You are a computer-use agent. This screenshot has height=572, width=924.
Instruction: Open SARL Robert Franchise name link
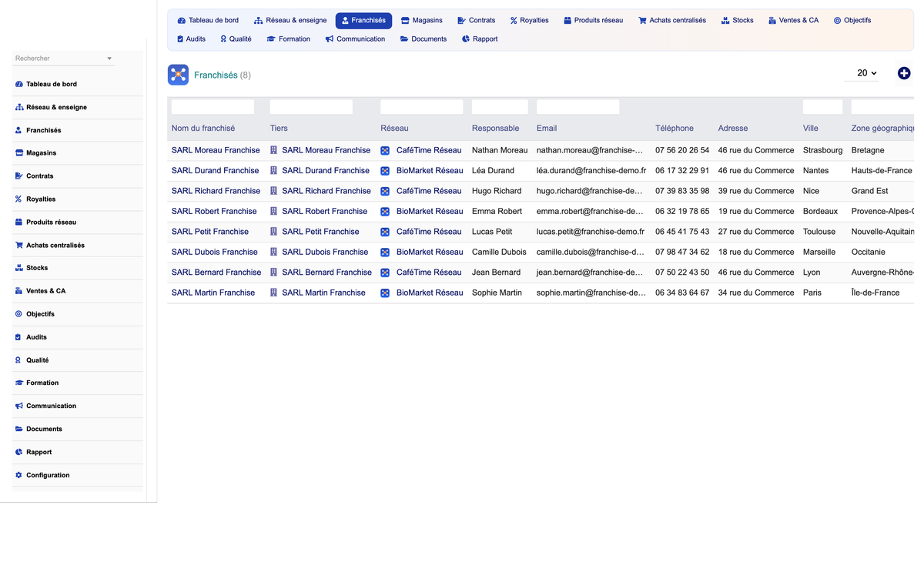214,211
